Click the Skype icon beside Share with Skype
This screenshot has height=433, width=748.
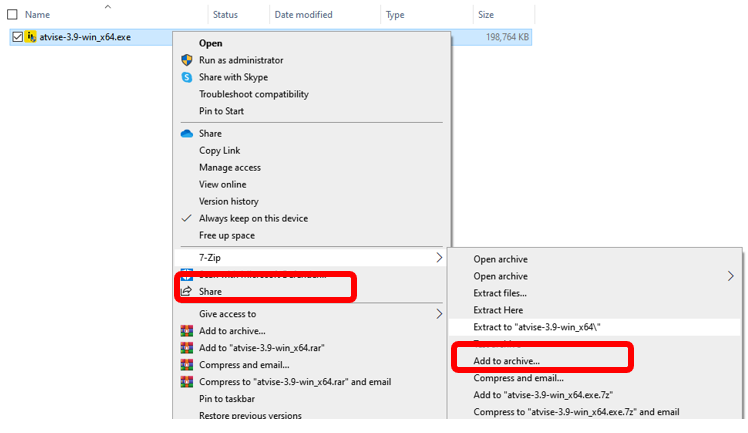click(187, 77)
